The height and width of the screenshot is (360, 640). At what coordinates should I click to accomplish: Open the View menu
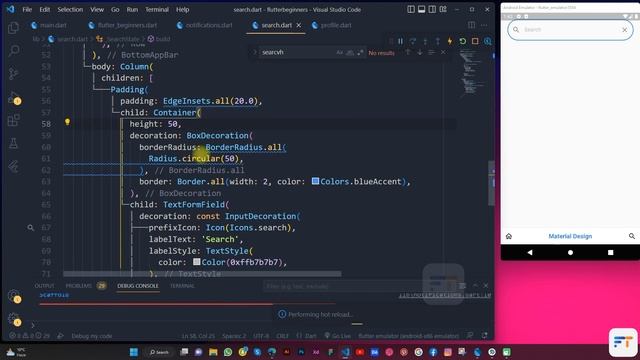[97, 9]
